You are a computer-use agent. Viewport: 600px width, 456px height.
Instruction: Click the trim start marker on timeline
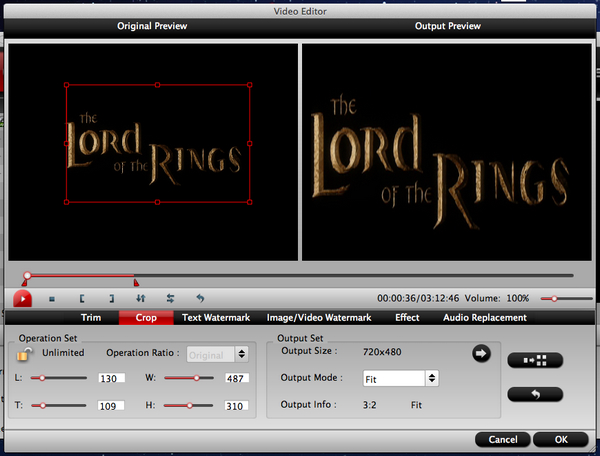24,283
